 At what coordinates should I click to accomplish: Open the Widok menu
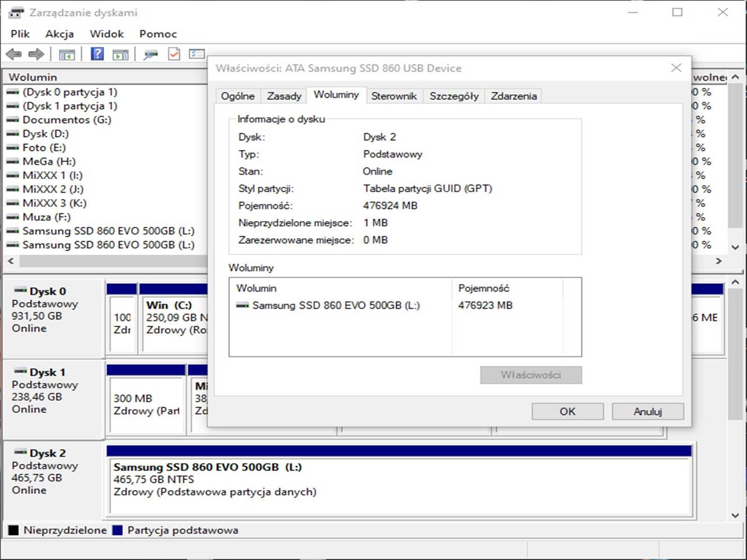pos(106,34)
